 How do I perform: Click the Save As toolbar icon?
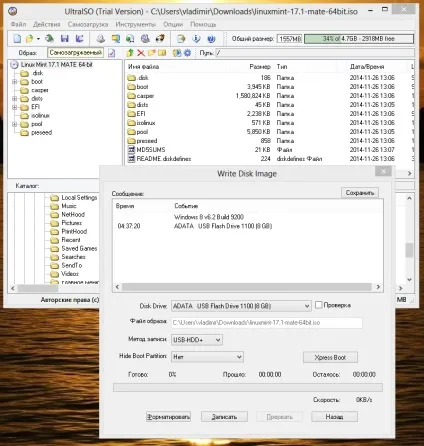[x=79, y=39]
